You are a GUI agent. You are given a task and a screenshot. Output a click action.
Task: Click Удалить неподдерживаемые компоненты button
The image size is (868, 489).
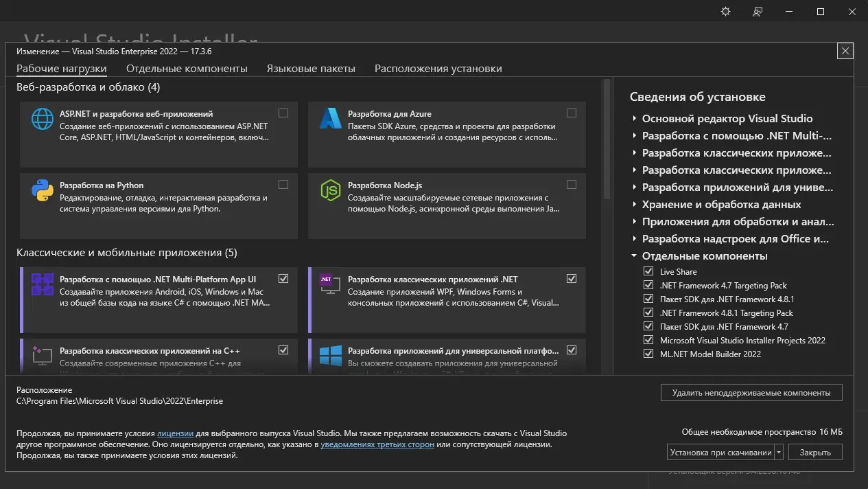pos(751,393)
